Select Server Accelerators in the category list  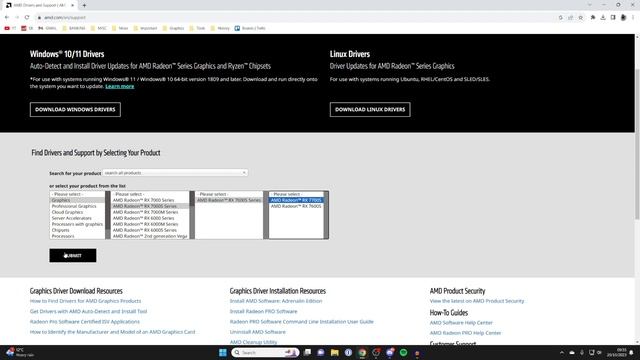pos(77,218)
